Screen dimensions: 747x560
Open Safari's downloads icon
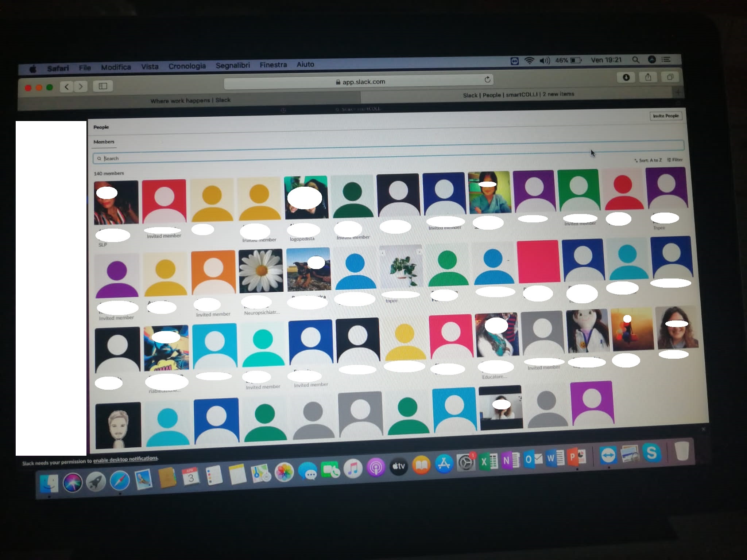[626, 77]
